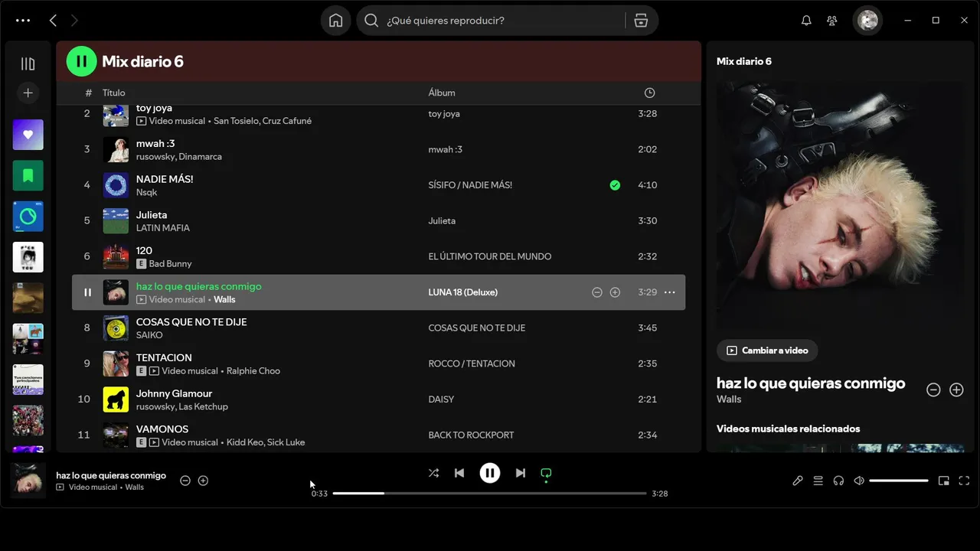Open friend activity icon
The width and height of the screenshot is (980, 551).
click(831, 21)
